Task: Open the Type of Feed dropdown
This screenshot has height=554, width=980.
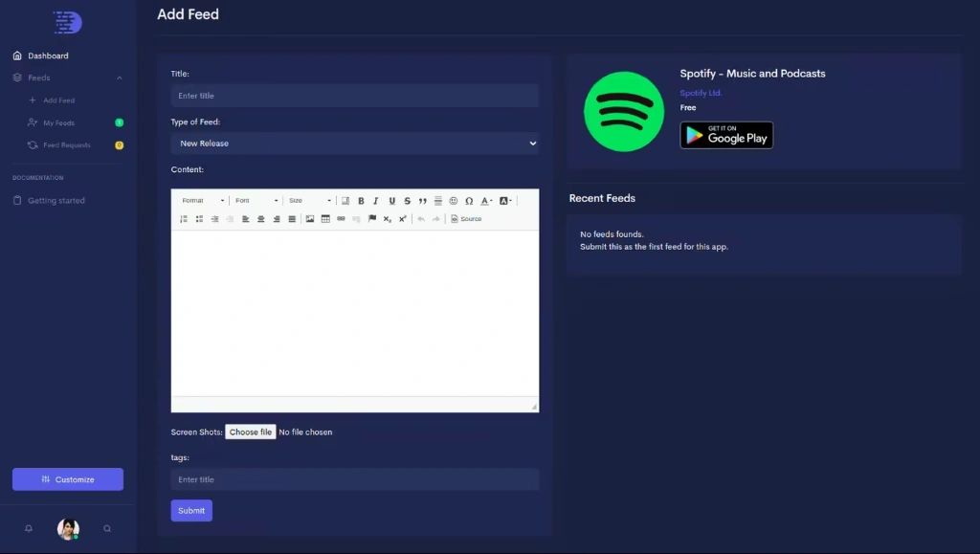Action: coord(354,143)
